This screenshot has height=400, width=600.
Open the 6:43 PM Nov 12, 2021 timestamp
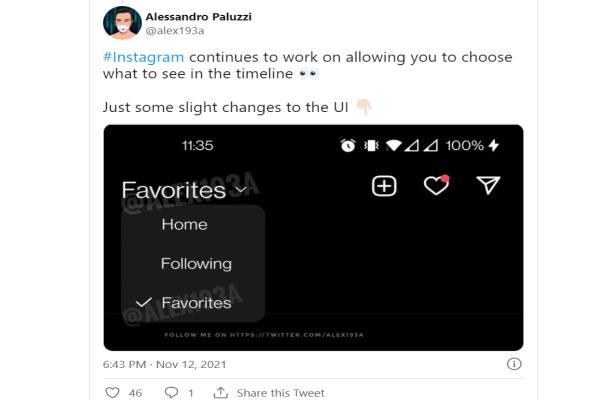coord(165,364)
